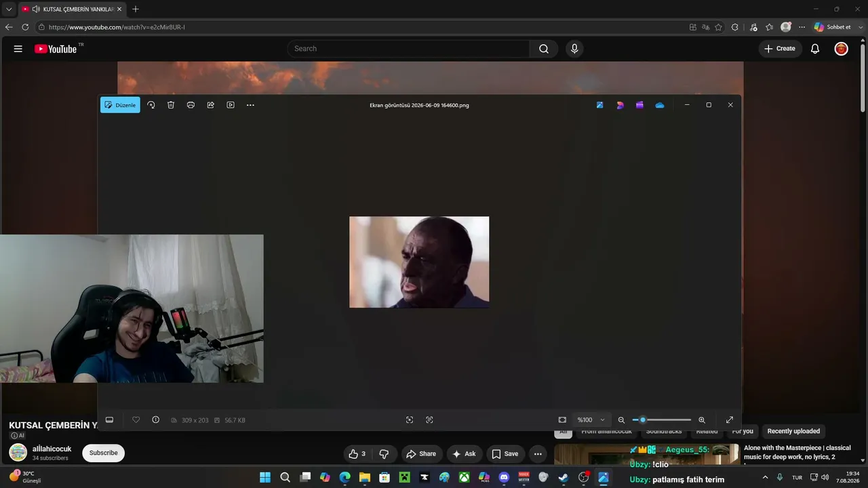
Task: Open the Clipchamp icon in Photos title bar
Action: [639, 105]
